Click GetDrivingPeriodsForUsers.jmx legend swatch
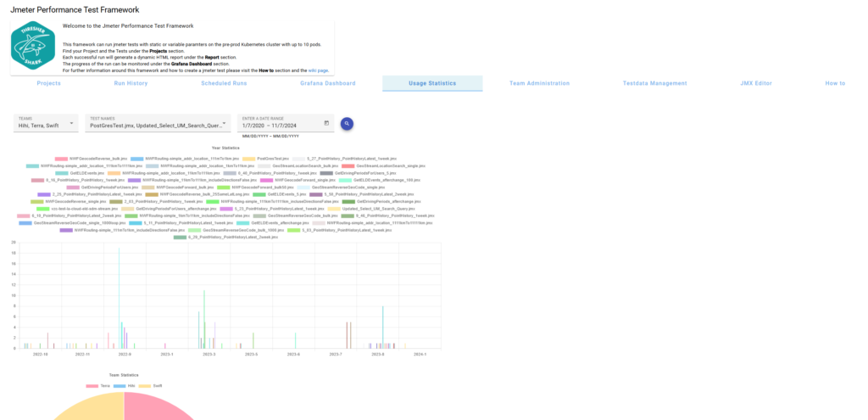868x420 pixels. click(73, 188)
